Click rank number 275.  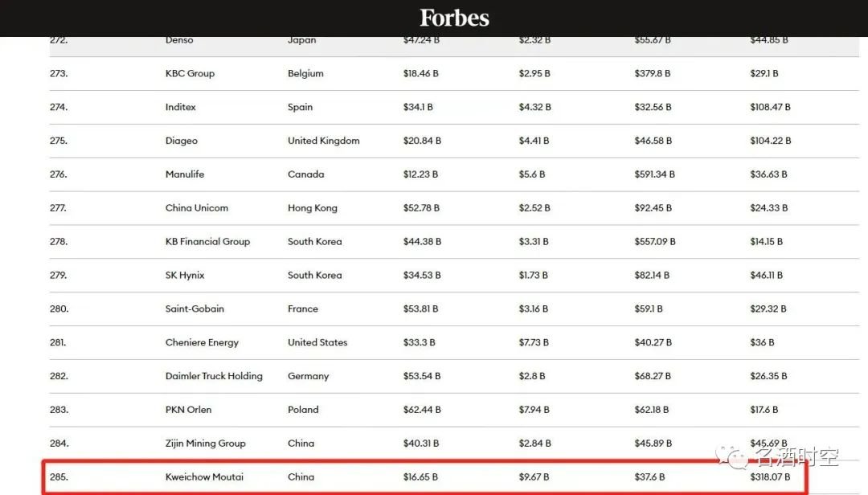pos(59,141)
